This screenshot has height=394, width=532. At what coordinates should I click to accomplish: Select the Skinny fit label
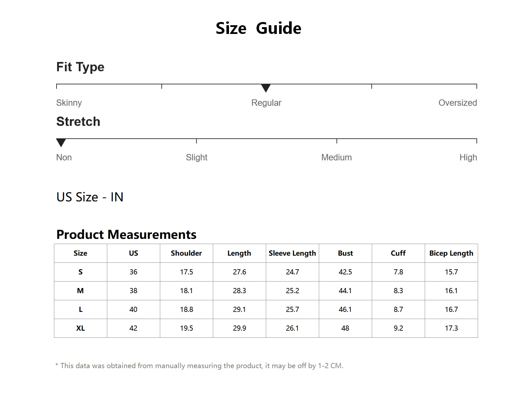(x=69, y=103)
